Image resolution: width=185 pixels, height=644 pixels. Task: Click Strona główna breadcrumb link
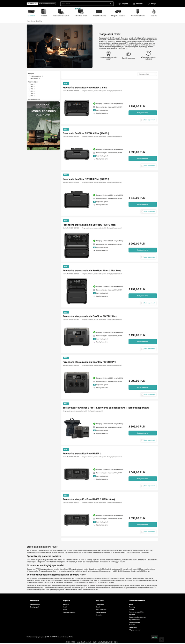(x=31, y=21)
